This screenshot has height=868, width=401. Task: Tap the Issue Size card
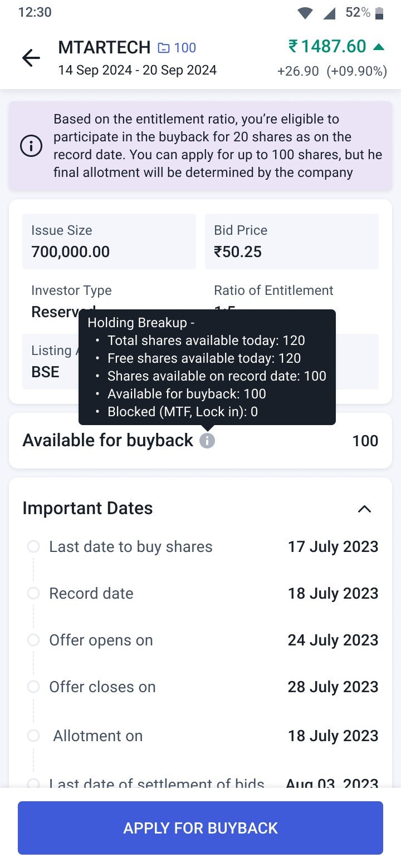click(x=109, y=241)
